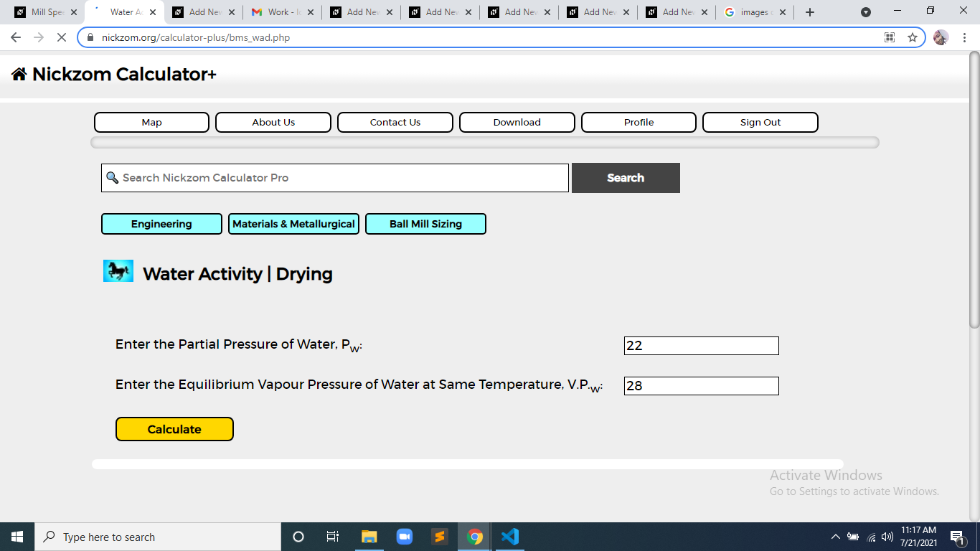Open the Profile page
Viewport: 980px width, 551px height.
coord(639,122)
